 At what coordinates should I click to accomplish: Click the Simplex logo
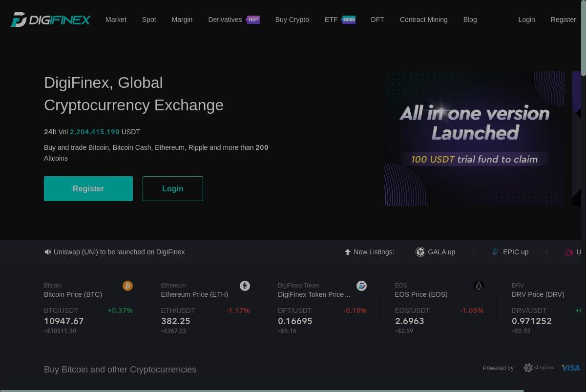tap(538, 368)
